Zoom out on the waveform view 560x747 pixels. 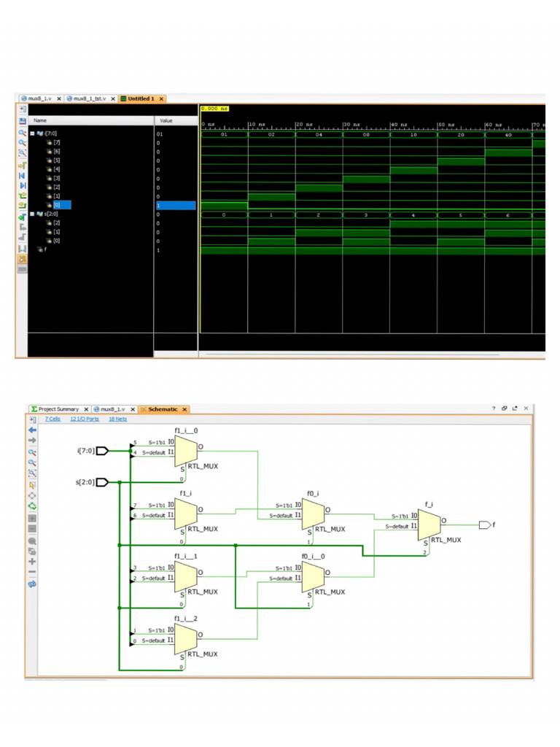23,143
